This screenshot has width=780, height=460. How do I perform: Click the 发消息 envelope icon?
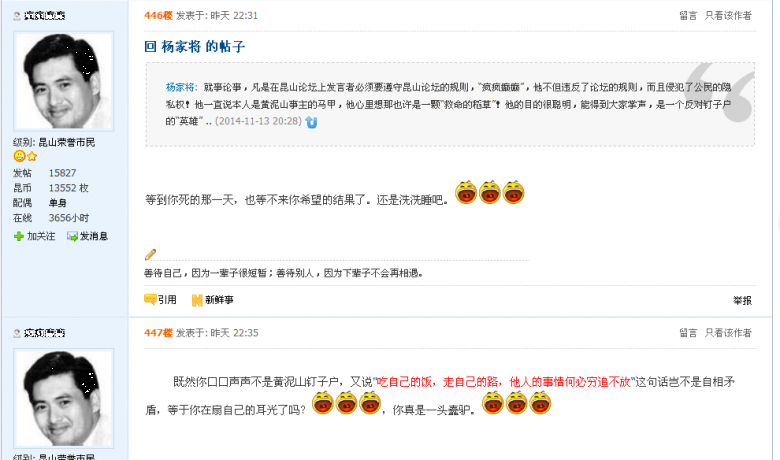[72, 236]
